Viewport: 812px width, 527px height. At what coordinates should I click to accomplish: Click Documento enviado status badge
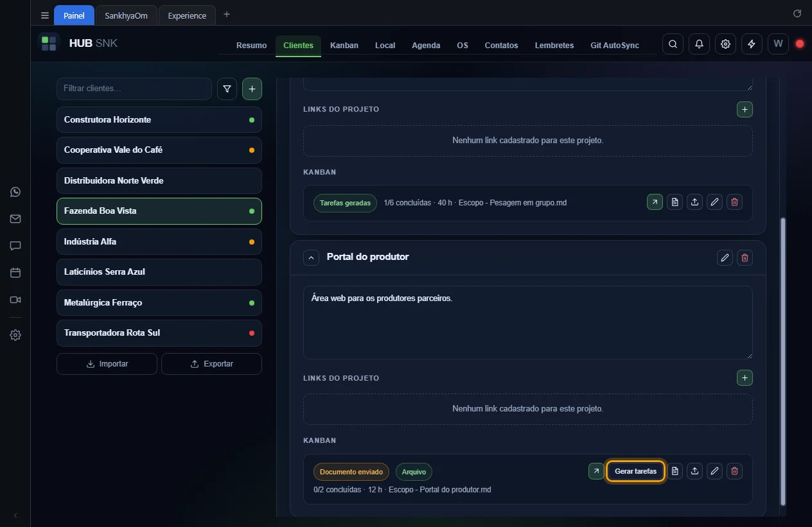point(351,472)
